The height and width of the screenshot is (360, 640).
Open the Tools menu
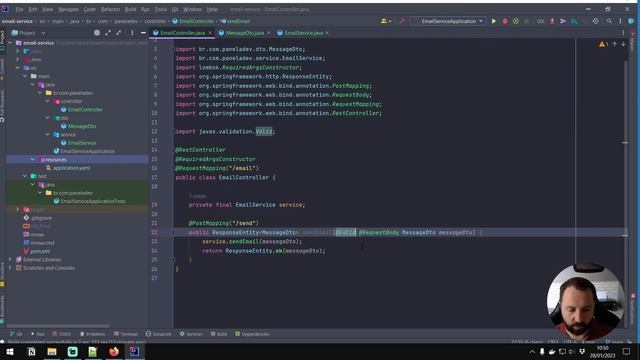tap(160, 9)
